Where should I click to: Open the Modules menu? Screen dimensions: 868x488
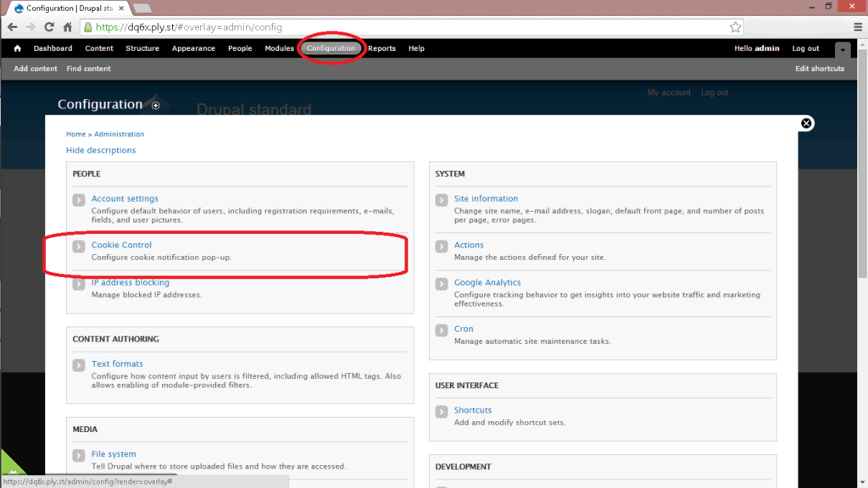point(279,48)
